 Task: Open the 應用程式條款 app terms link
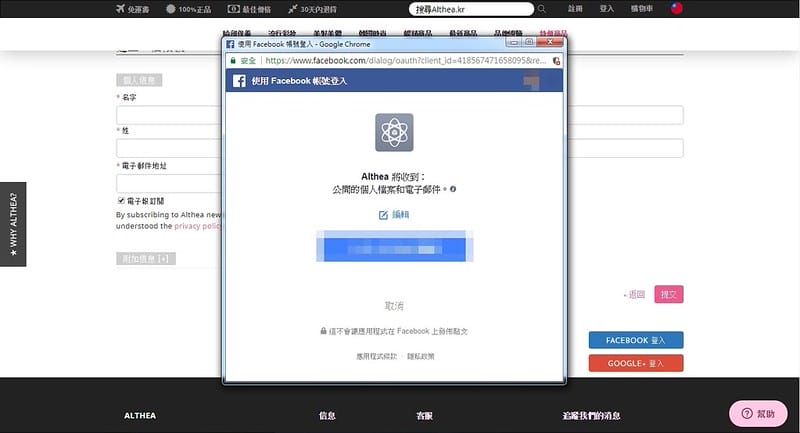tap(377, 356)
